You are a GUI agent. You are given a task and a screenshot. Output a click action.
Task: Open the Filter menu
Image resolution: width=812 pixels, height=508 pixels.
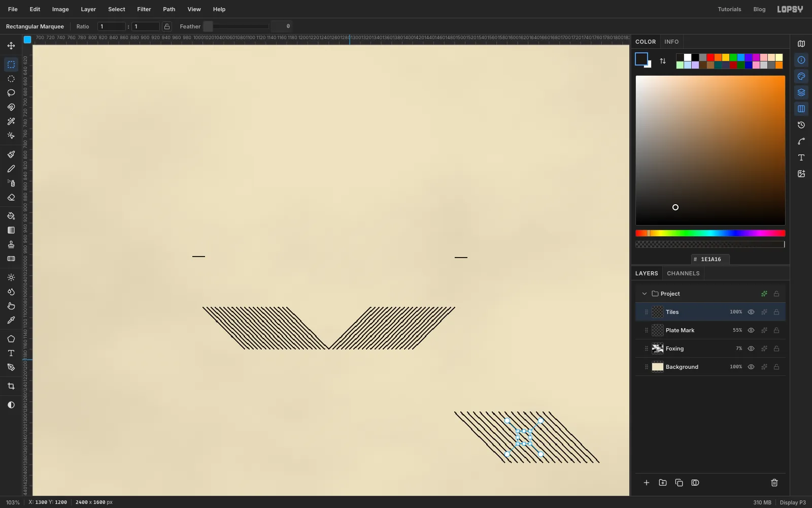144,9
